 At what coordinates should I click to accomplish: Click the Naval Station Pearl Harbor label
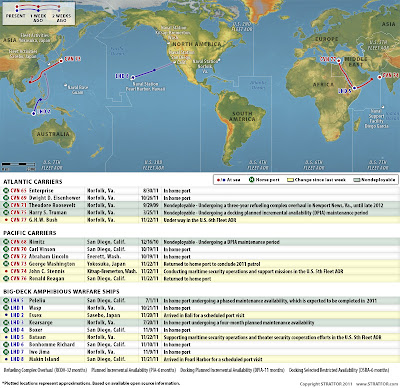[145, 87]
